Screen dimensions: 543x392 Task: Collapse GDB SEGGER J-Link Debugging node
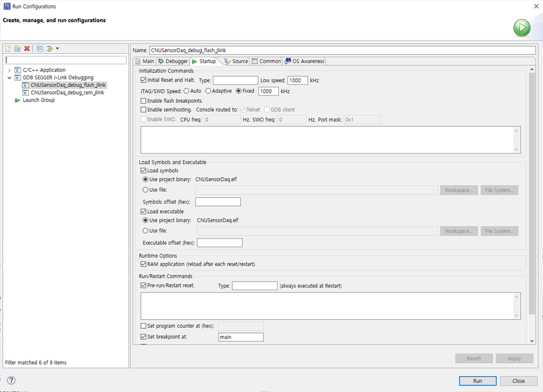coord(10,78)
